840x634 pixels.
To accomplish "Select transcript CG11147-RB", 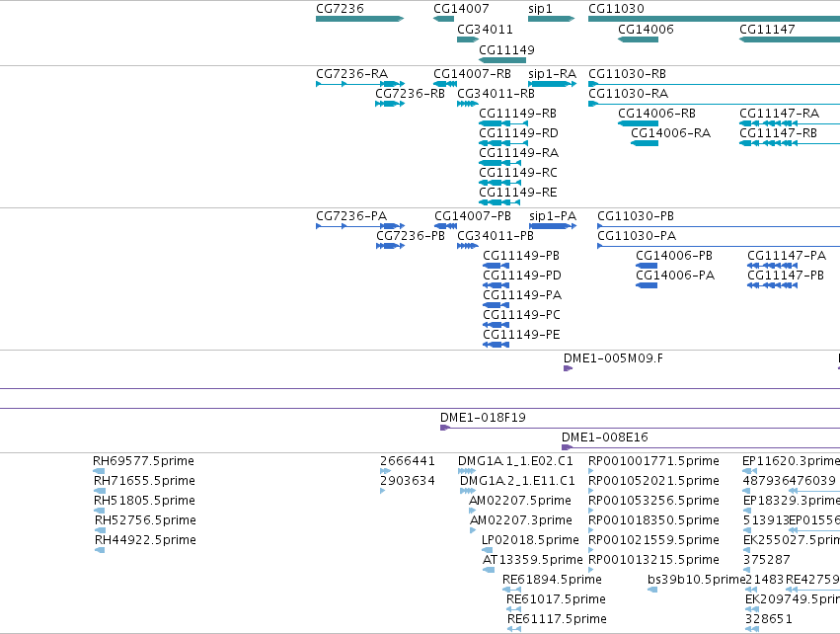I will [x=790, y=143].
